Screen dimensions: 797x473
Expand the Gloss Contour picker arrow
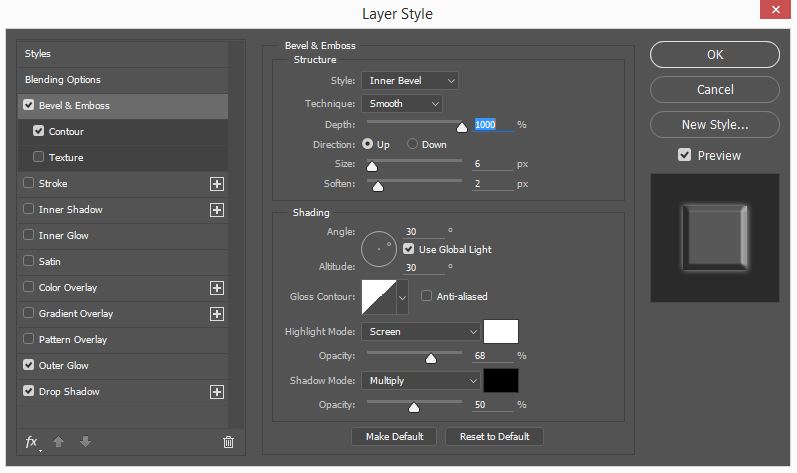click(x=403, y=297)
